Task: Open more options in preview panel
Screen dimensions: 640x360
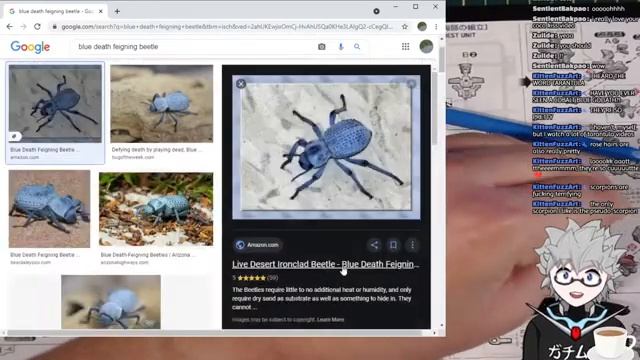Action: [x=412, y=245]
